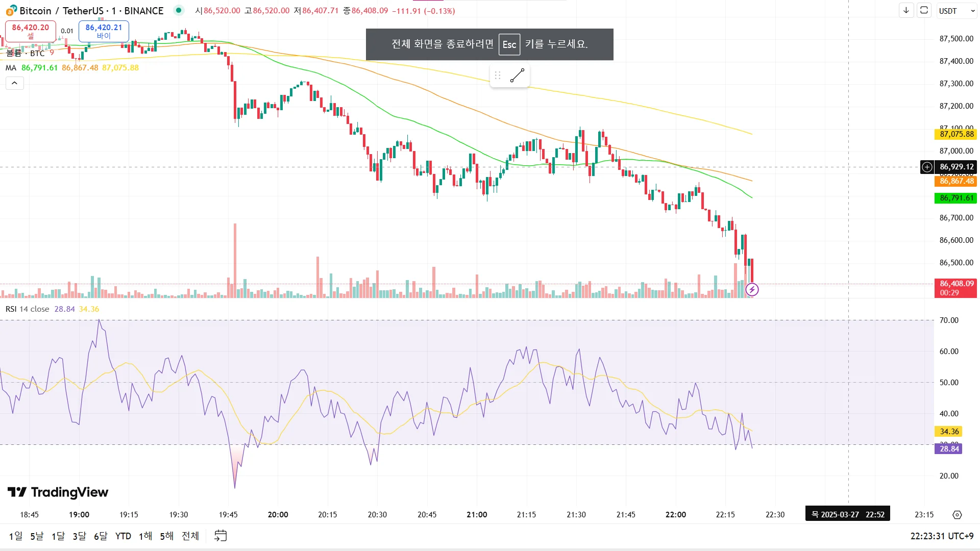Click the purple lightning bolt icon
The image size is (980, 551).
point(752,290)
